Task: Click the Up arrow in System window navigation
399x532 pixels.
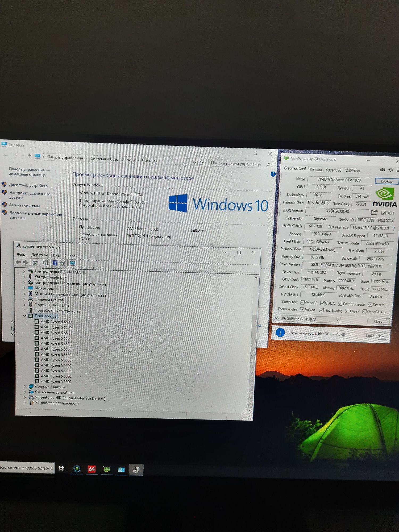Action: 30,156
